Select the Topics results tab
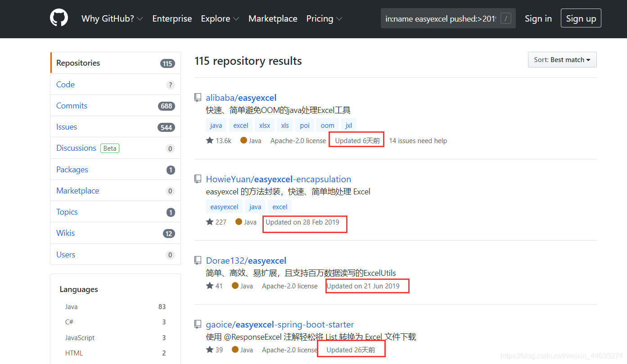This screenshot has height=364, width=627. (x=115, y=211)
